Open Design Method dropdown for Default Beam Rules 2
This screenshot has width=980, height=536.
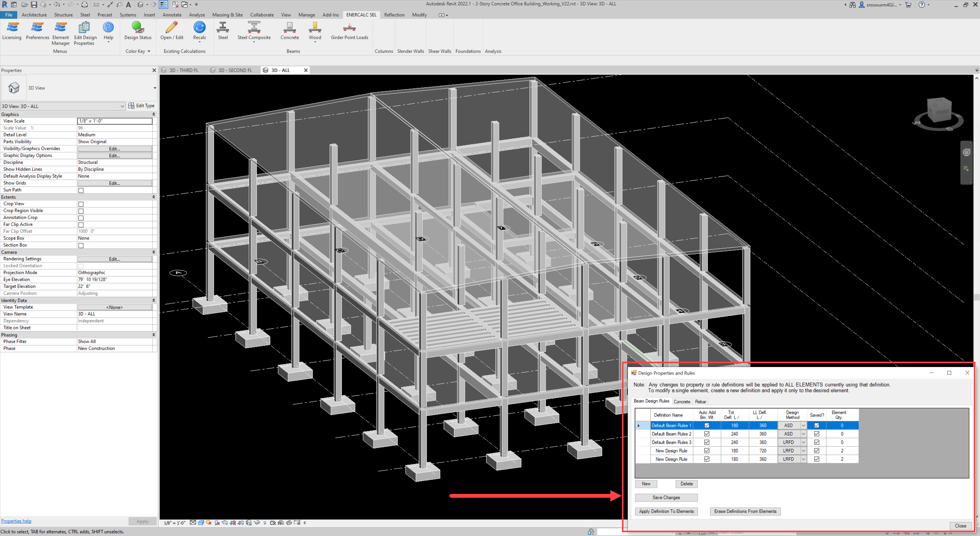803,434
